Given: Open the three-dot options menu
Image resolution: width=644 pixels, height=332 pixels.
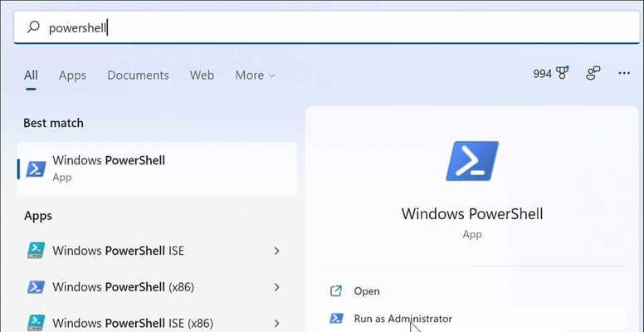Looking at the screenshot, I should point(624,73).
